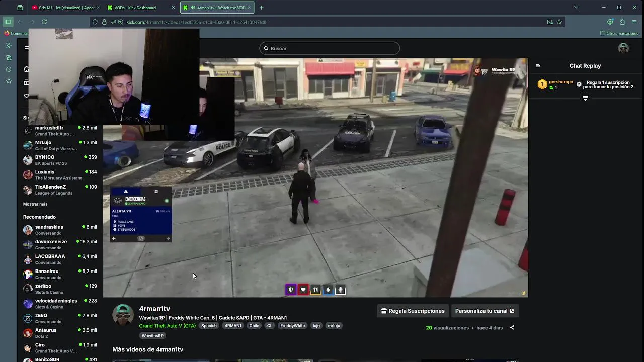644x362 pixels.
Task: Click the gorshampa rank 1 gold badge
Action: pyautogui.click(x=542, y=84)
